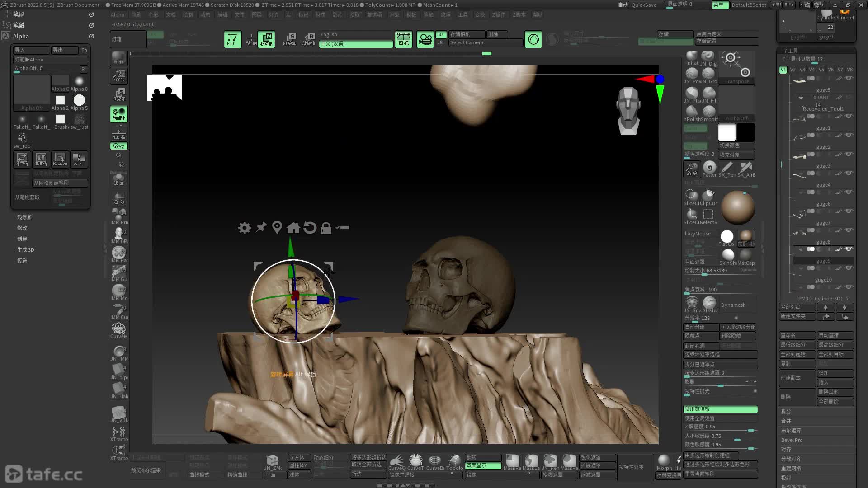Open the Z插件 menu
This screenshot has width=868, height=488.
498,15
